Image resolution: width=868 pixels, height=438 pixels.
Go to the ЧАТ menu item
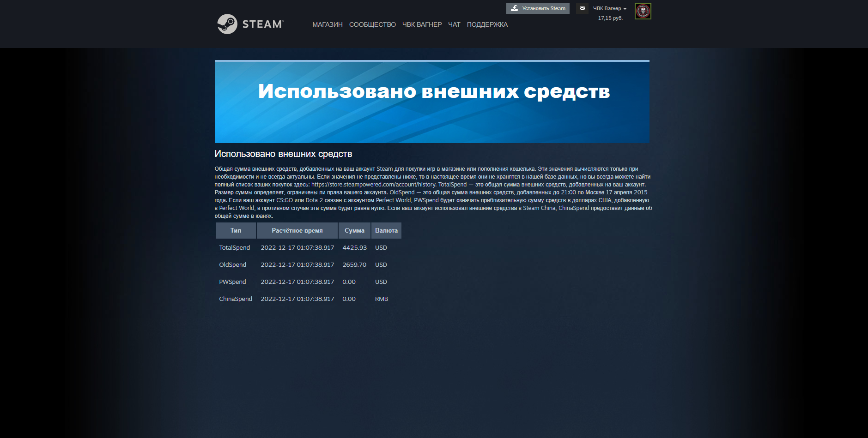454,24
